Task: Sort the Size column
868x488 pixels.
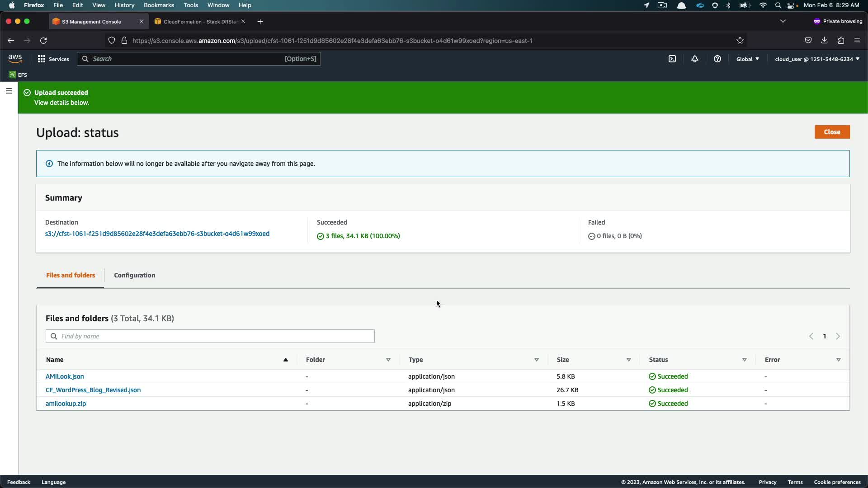Action: point(628,360)
